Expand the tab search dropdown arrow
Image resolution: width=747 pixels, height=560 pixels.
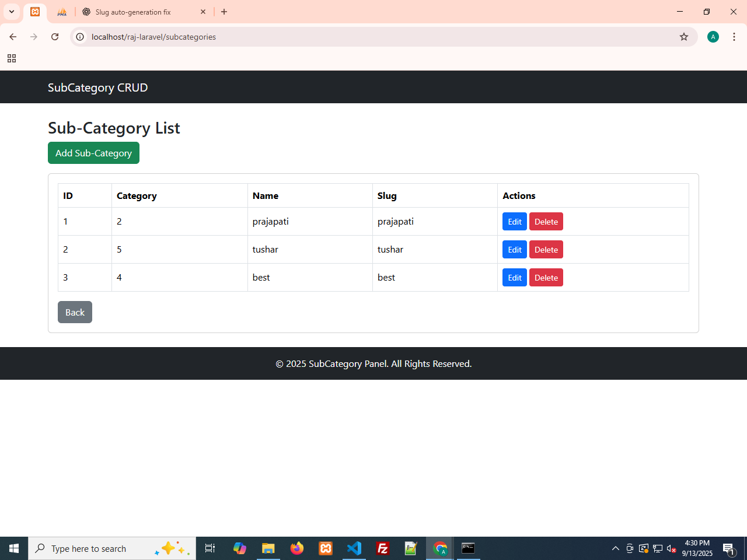[12, 12]
